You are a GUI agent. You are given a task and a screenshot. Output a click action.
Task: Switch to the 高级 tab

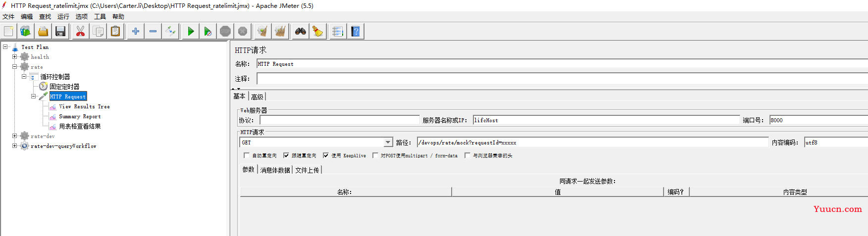click(257, 97)
